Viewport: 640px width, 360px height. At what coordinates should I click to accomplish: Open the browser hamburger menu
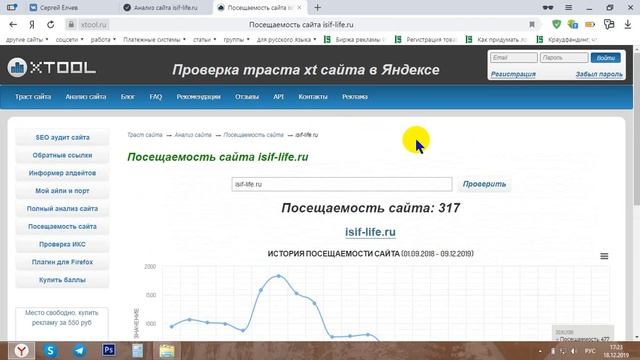click(568, 7)
